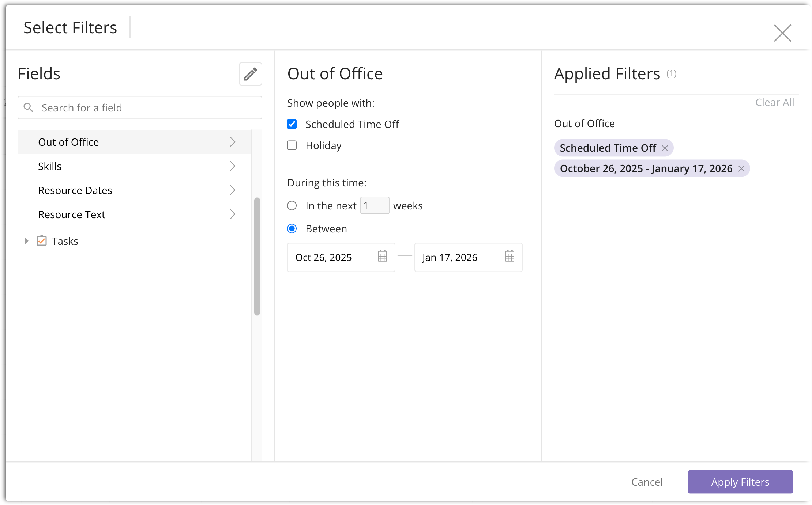Click the Clear All link
The image size is (812, 505).
774,103
